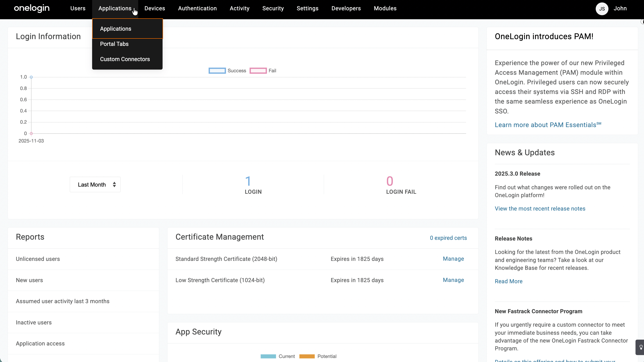The width and height of the screenshot is (644, 362).
Task: Open the Inactive users report
Action: 34,322
